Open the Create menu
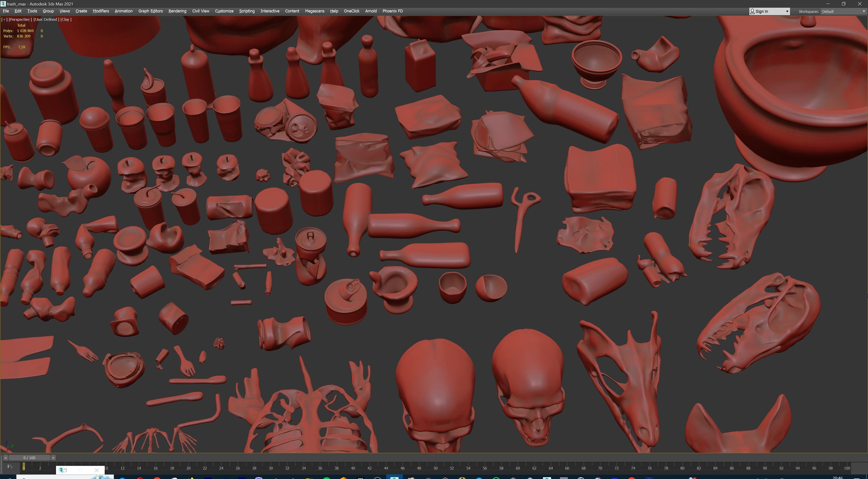 point(81,11)
